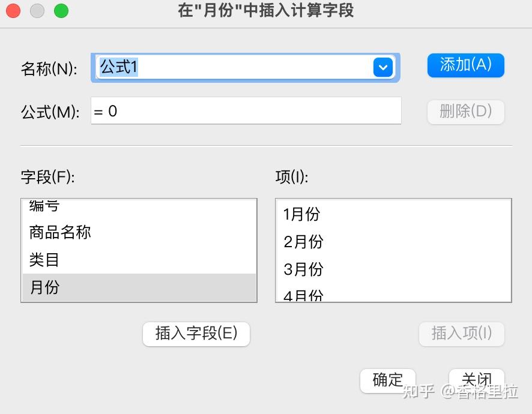
Task: Click into the 公式(M) formula field
Action: [x=246, y=111]
